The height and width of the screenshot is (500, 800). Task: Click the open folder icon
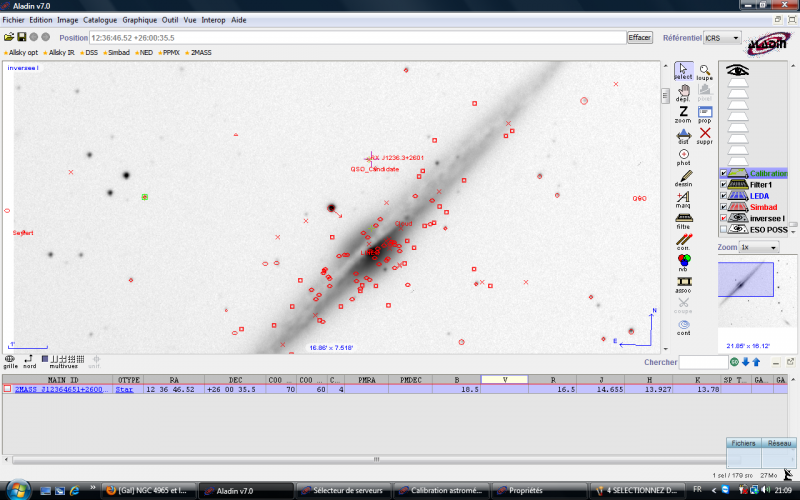click(x=9, y=37)
